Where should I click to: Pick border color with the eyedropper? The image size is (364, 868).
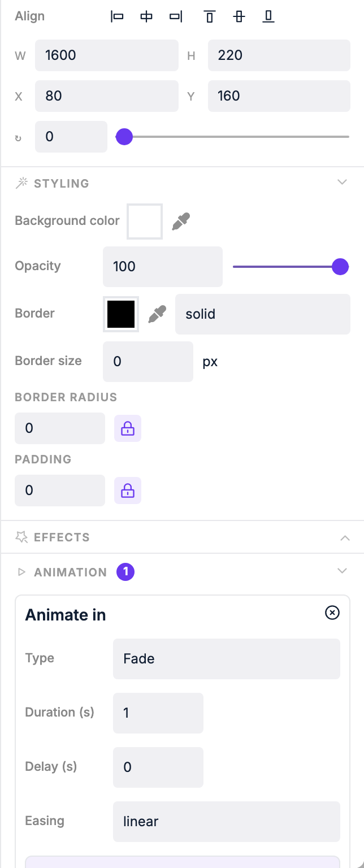coord(158,314)
